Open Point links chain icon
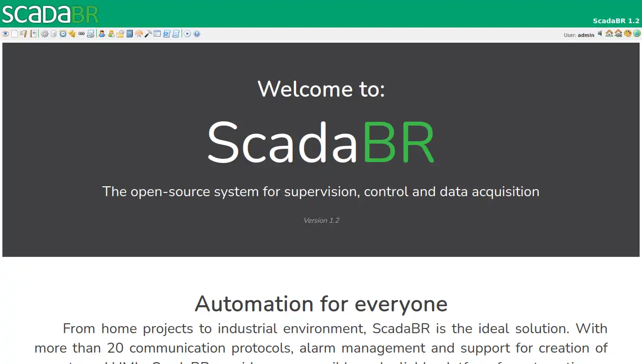 click(82, 34)
